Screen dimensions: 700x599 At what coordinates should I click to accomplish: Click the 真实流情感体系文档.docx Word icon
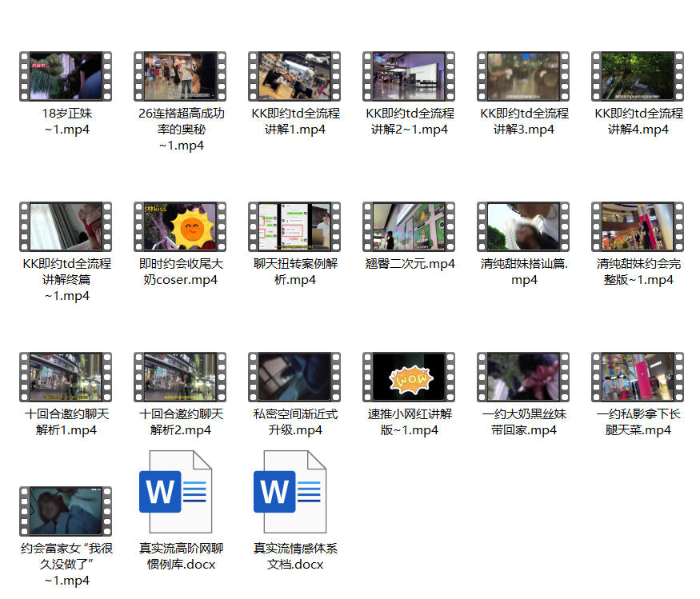[x=294, y=492]
